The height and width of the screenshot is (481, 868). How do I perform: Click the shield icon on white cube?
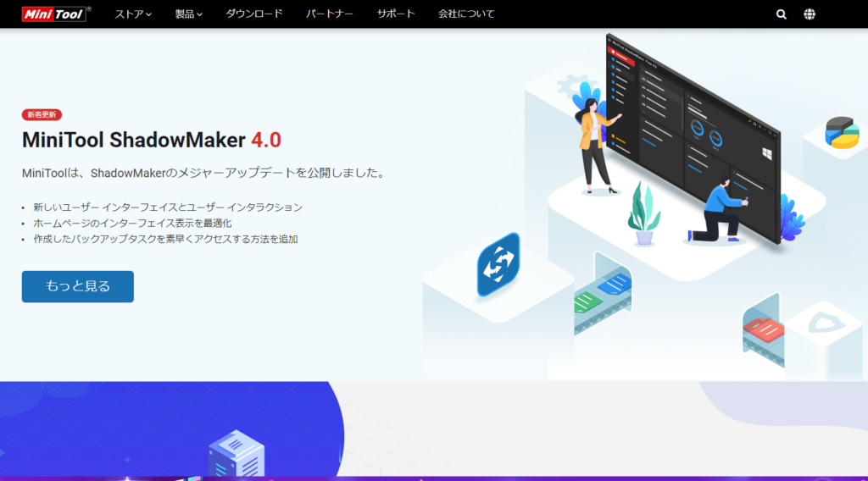pyautogui.click(x=826, y=323)
